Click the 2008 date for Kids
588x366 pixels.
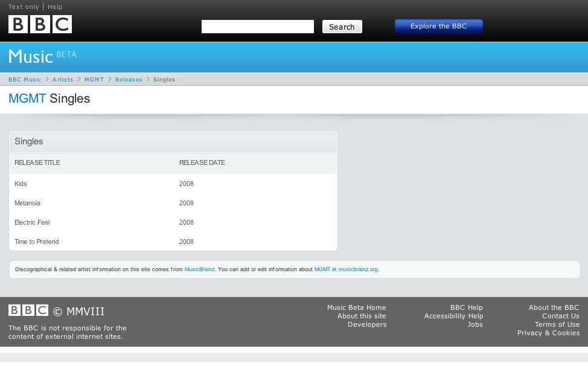click(x=187, y=184)
